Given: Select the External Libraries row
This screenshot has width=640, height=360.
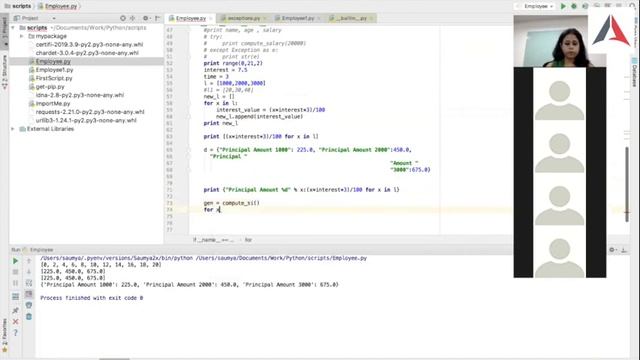Looking at the screenshot, I should (50, 129).
